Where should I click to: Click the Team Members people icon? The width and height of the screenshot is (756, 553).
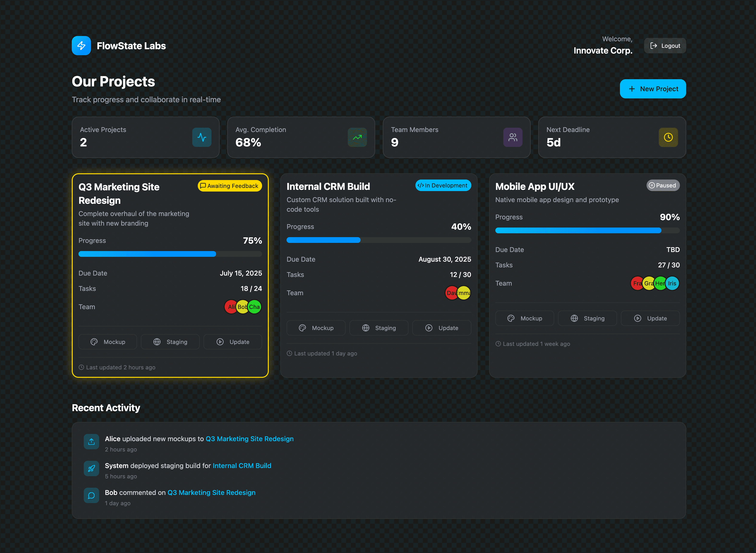[x=512, y=137]
